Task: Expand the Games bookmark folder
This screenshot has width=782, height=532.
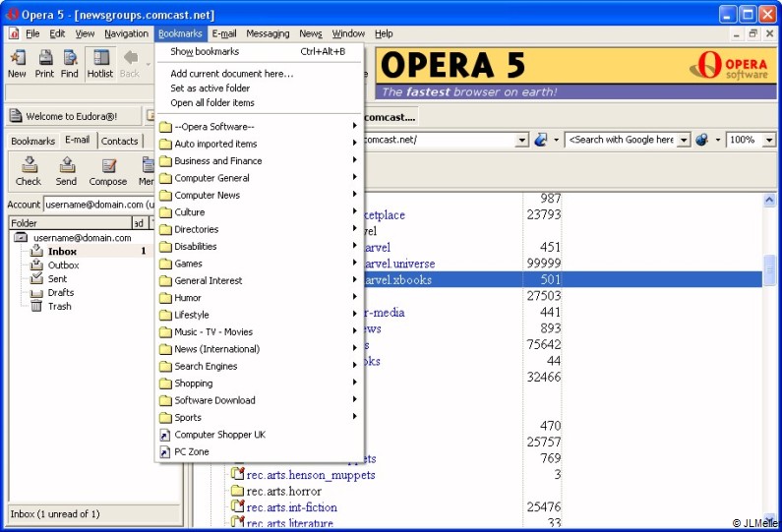Action: tap(260, 264)
